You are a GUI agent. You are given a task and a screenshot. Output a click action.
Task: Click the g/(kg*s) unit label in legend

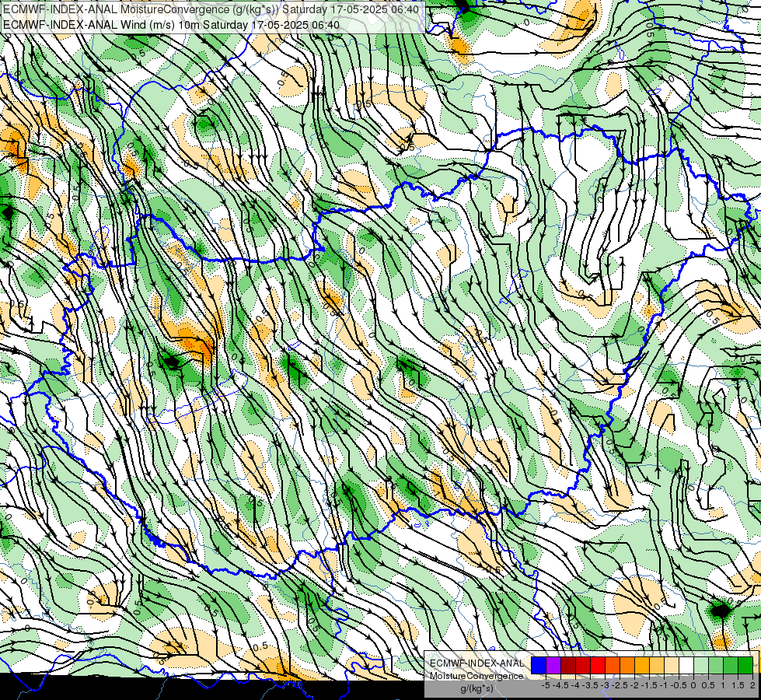pyautogui.click(x=477, y=688)
